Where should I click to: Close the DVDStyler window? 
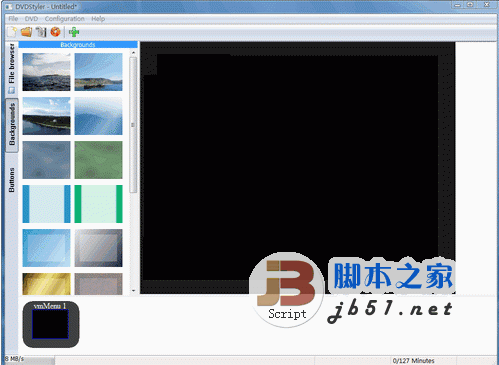click(487, 5)
